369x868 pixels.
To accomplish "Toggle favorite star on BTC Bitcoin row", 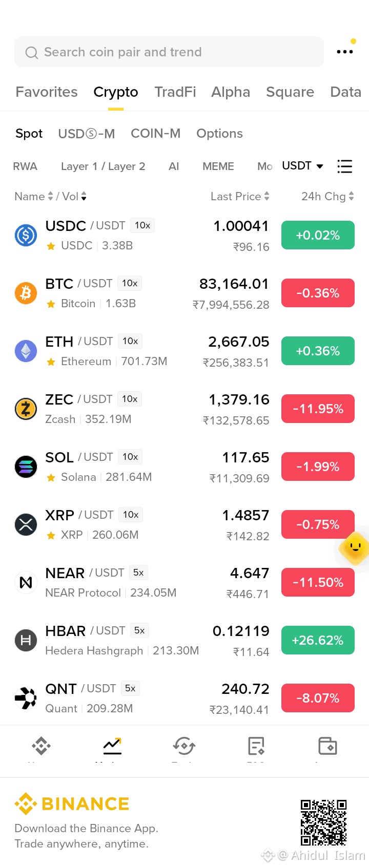I will click(x=51, y=304).
